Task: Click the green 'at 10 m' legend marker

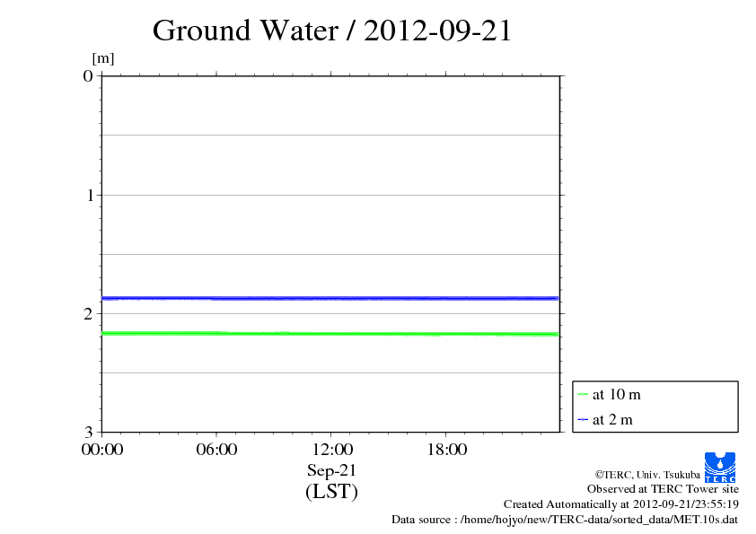Action: pos(583,395)
